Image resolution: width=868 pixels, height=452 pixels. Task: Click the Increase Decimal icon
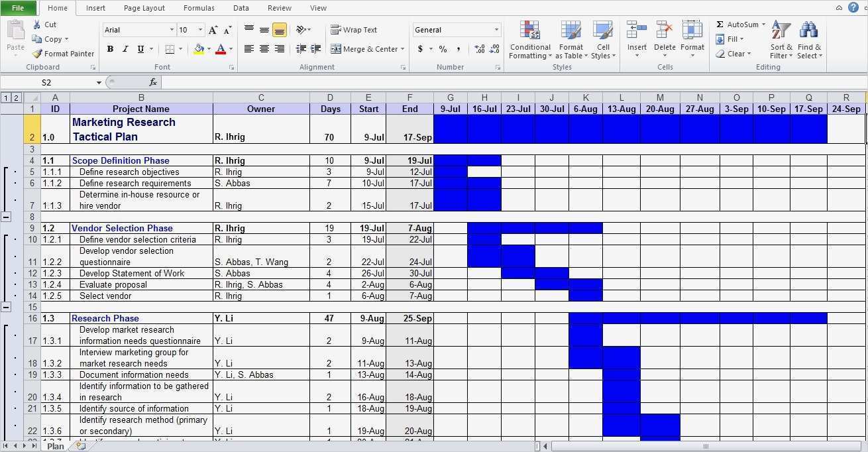tap(478, 48)
